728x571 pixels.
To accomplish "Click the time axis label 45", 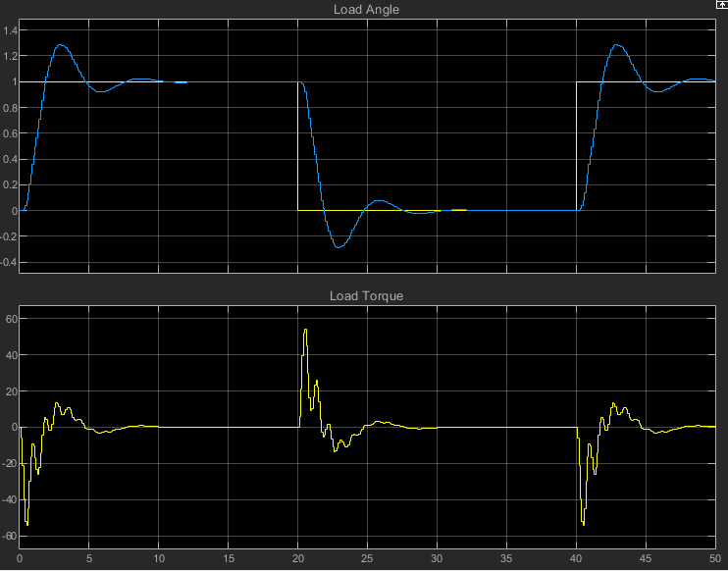I will tap(646, 558).
